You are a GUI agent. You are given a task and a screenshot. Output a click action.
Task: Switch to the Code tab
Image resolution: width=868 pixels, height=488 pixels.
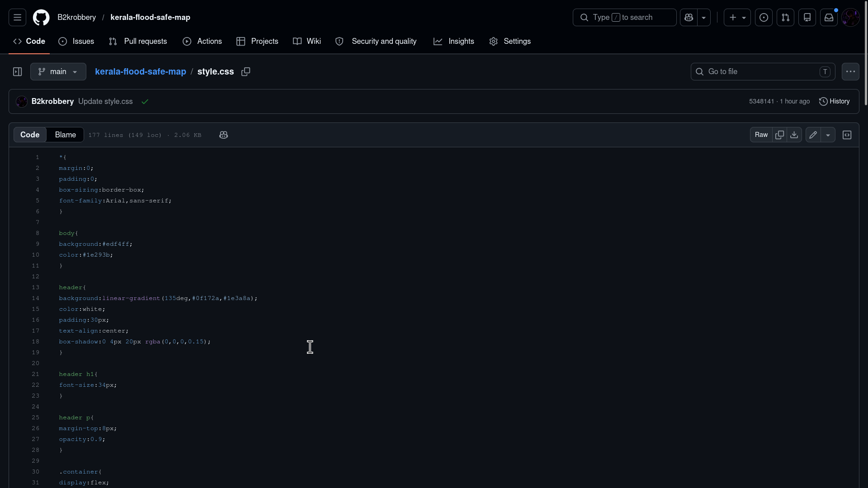click(29, 41)
